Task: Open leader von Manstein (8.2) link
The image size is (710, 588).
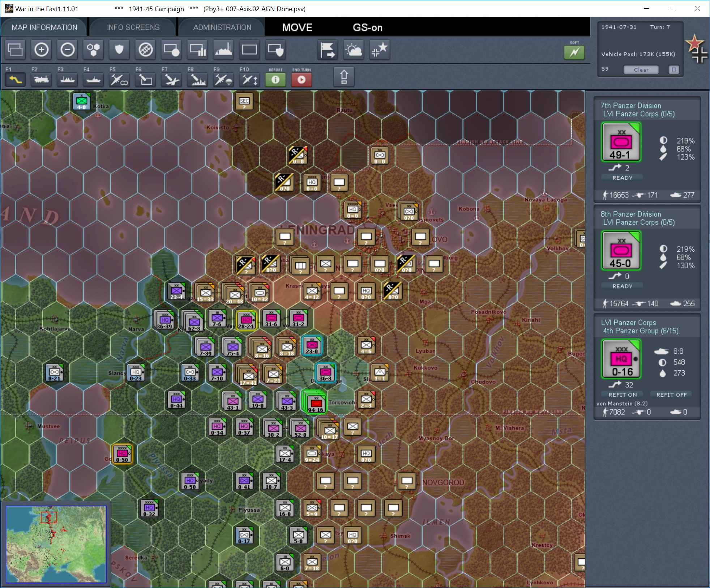Action: [622, 404]
